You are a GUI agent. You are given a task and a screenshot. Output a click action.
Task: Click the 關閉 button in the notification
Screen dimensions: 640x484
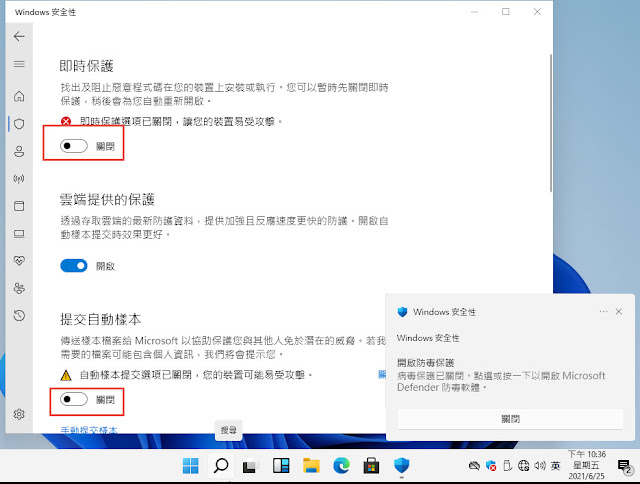[510, 419]
